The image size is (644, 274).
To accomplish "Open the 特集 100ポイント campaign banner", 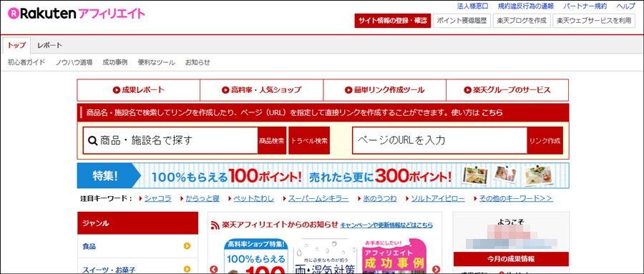I will click(323, 176).
